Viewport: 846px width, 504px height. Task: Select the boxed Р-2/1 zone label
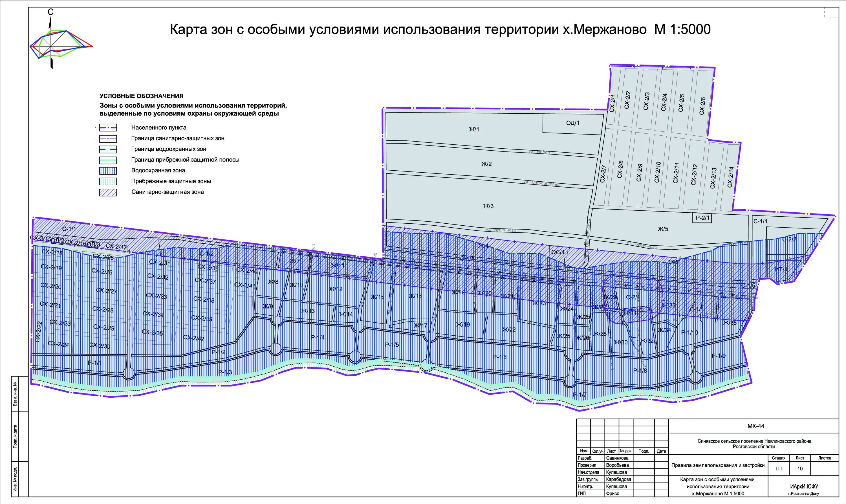click(x=702, y=218)
